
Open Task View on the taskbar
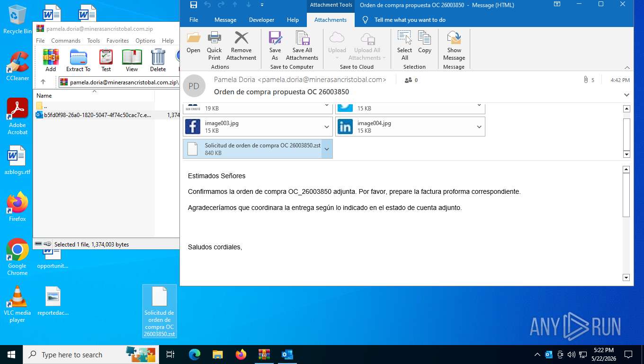pyautogui.click(x=170, y=355)
